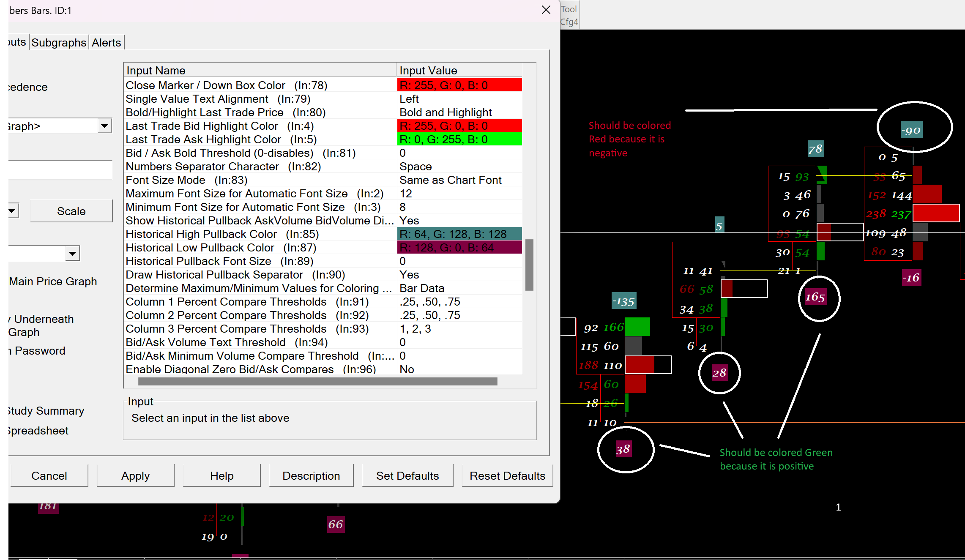The width and height of the screenshot is (965, 560).
Task: Open the small dropdown beside Scale
Action: point(13,210)
